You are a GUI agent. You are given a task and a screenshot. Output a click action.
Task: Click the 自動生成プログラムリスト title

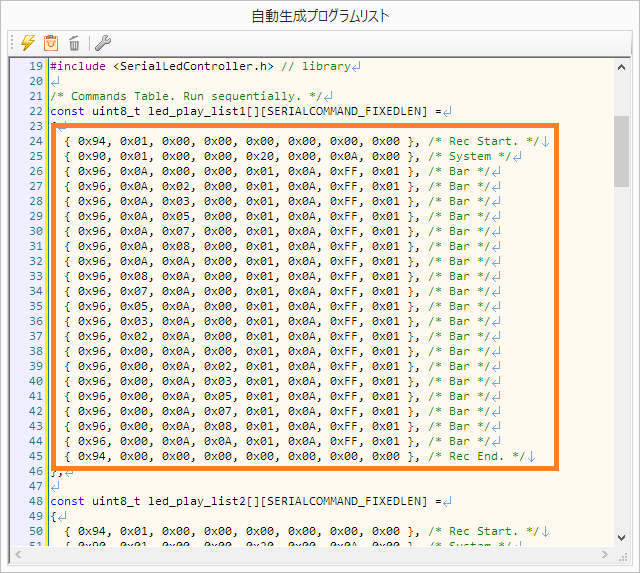click(320, 16)
